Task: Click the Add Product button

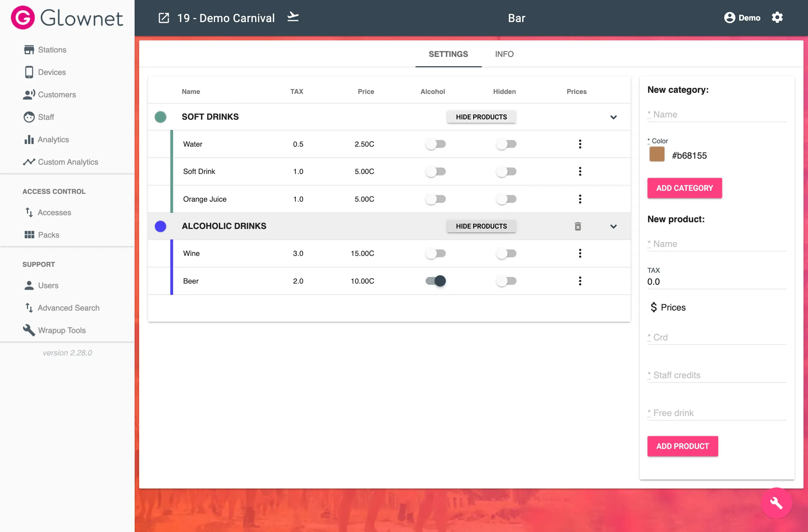Action: pos(683,446)
